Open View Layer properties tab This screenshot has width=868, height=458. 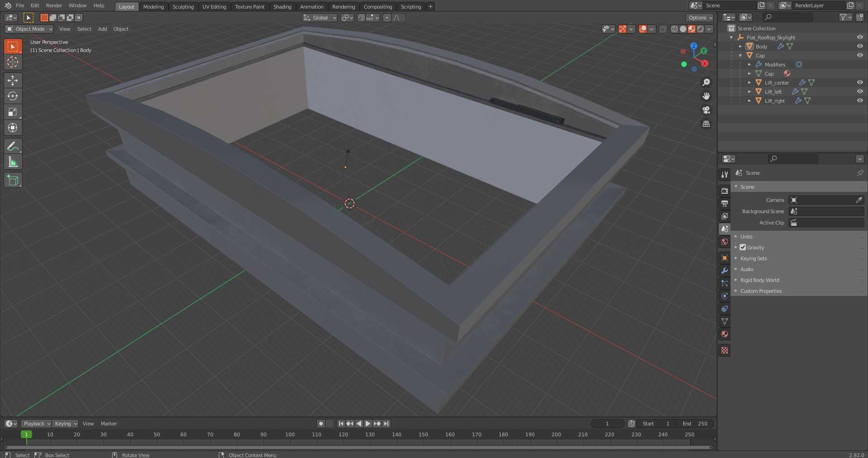(x=725, y=216)
